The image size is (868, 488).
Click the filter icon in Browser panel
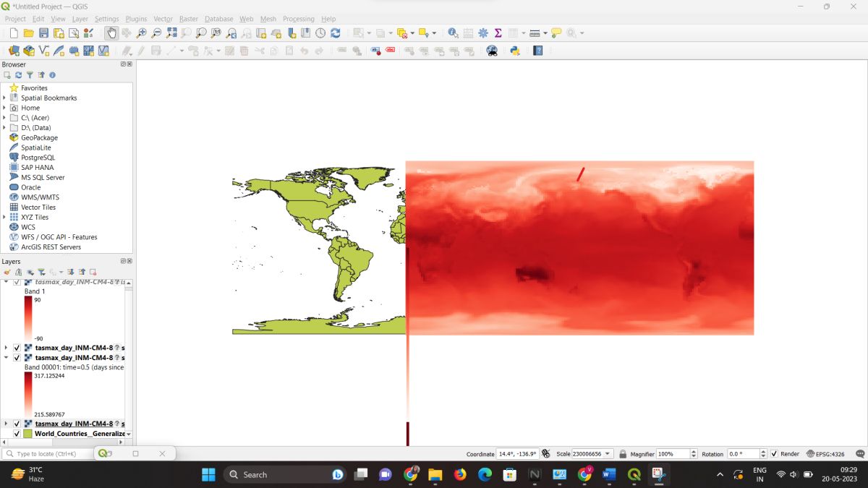[30, 75]
